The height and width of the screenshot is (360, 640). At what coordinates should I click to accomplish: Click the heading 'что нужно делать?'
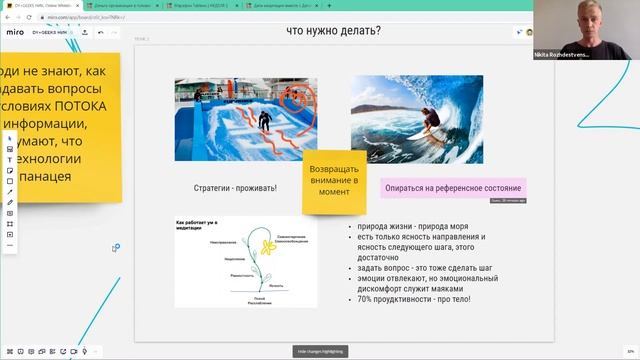pyautogui.click(x=333, y=31)
